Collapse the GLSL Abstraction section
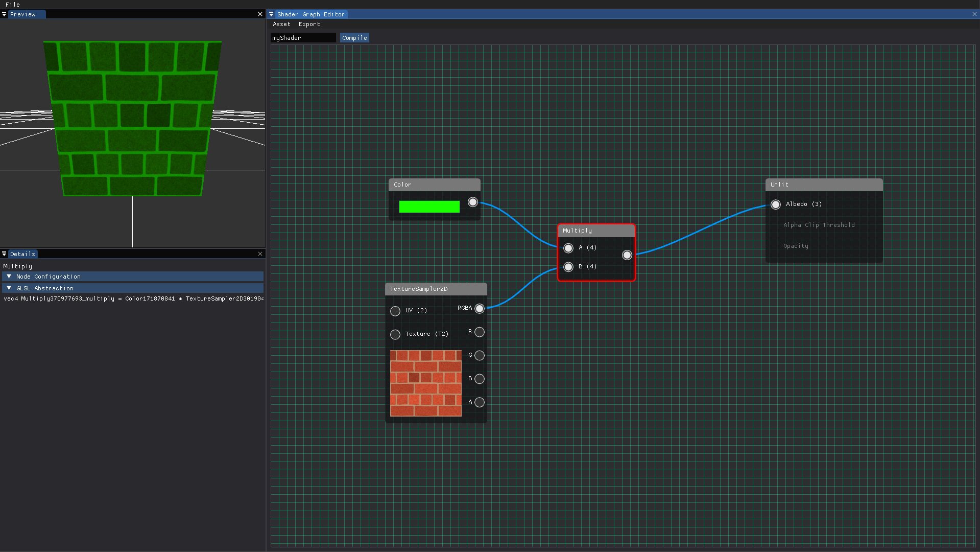The height and width of the screenshot is (552, 980). 9,288
